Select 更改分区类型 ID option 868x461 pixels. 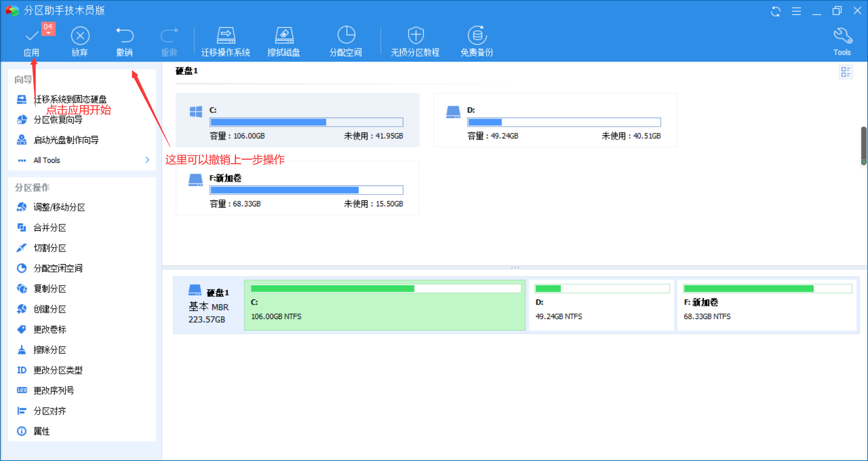(58, 370)
